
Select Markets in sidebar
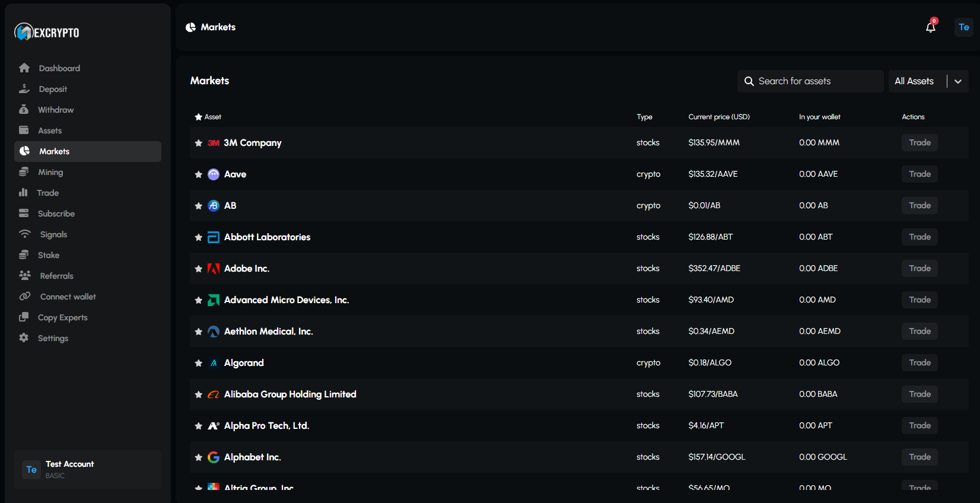pos(88,151)
